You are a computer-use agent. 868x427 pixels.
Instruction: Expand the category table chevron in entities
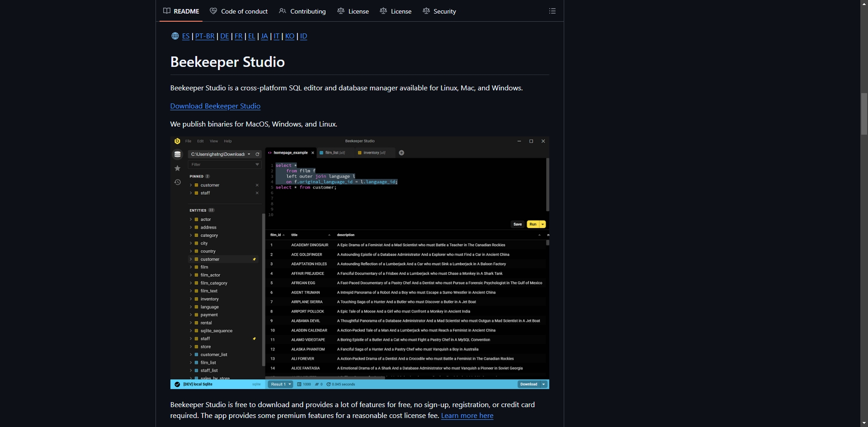coord(191,235)
